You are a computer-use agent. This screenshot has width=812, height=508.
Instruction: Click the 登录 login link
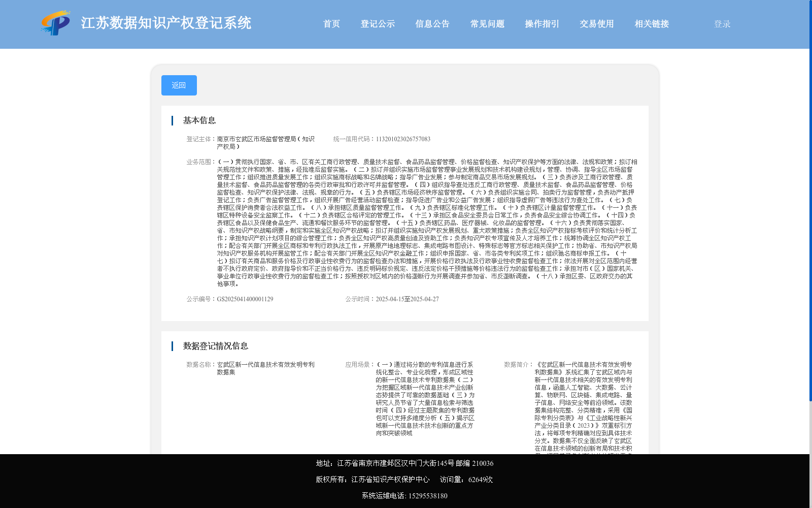(x=722, y=24)
